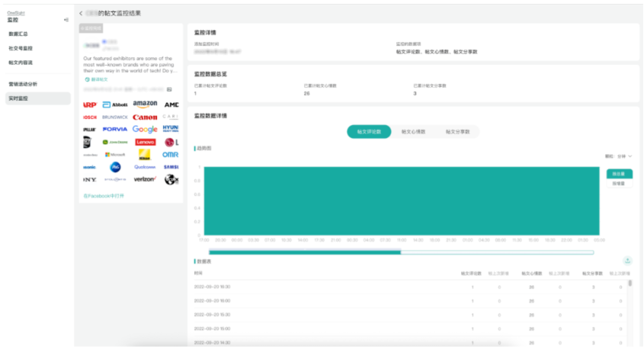Click the Nikon logo in the post image
The width and height of the screenshot is (644, 352).
pyautogui.click(x=145, y=155)
